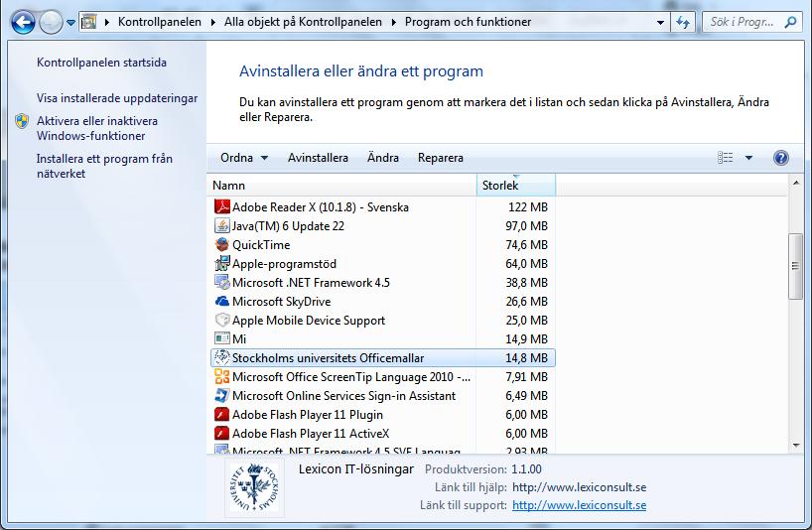Select Microsoft Online Services Sign-in Assistant name
The height and width of the screenshot is (530, 812).
point(343,396)
